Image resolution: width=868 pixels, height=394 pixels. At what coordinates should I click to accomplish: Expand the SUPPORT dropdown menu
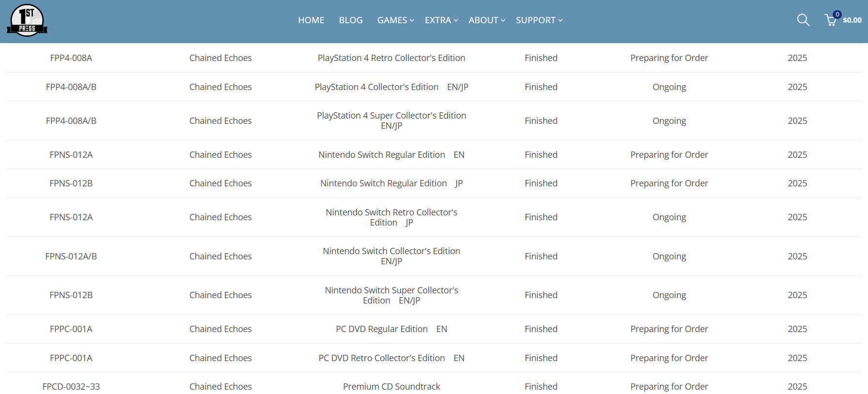point(539,20)
